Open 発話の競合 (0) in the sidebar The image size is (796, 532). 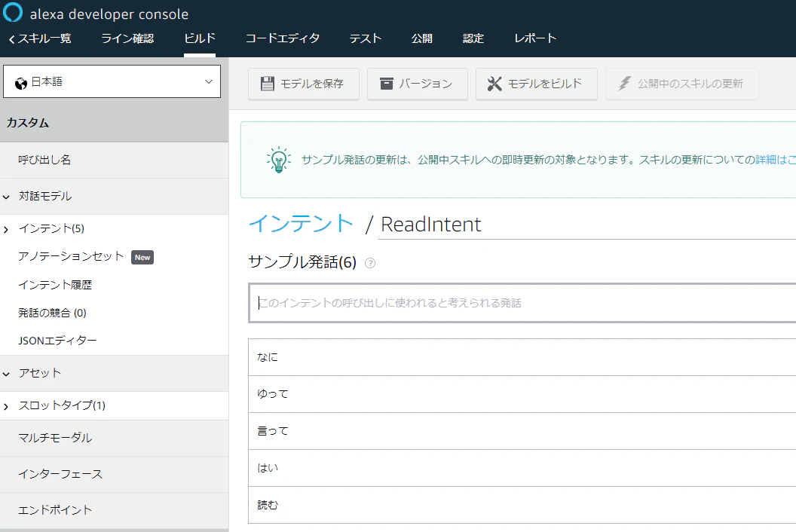pos(52,313)
